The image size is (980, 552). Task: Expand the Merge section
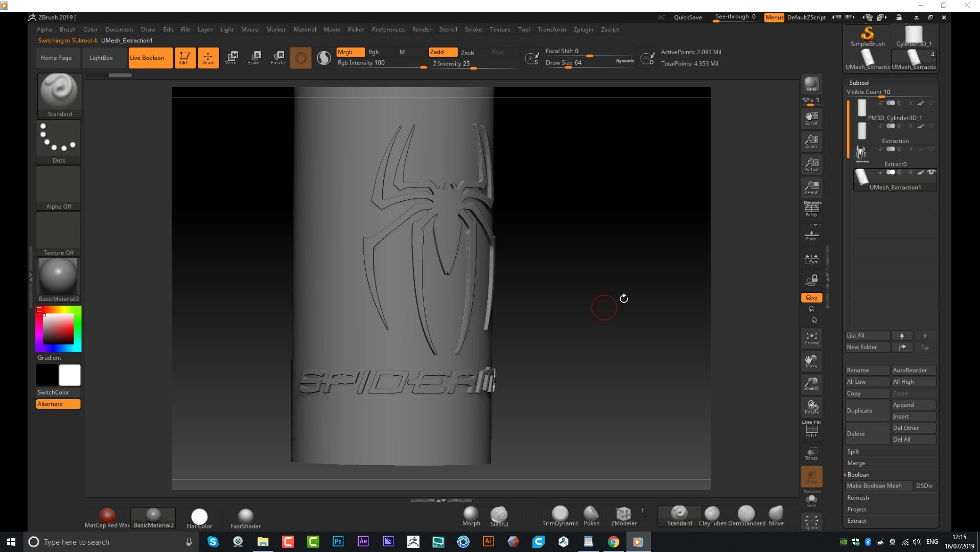856,463
